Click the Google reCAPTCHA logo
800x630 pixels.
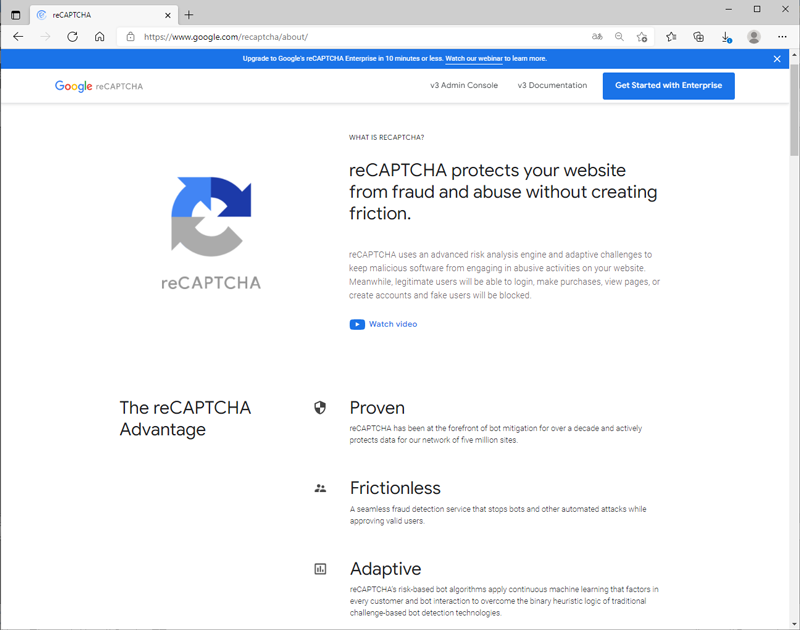(x=99, y=86)
